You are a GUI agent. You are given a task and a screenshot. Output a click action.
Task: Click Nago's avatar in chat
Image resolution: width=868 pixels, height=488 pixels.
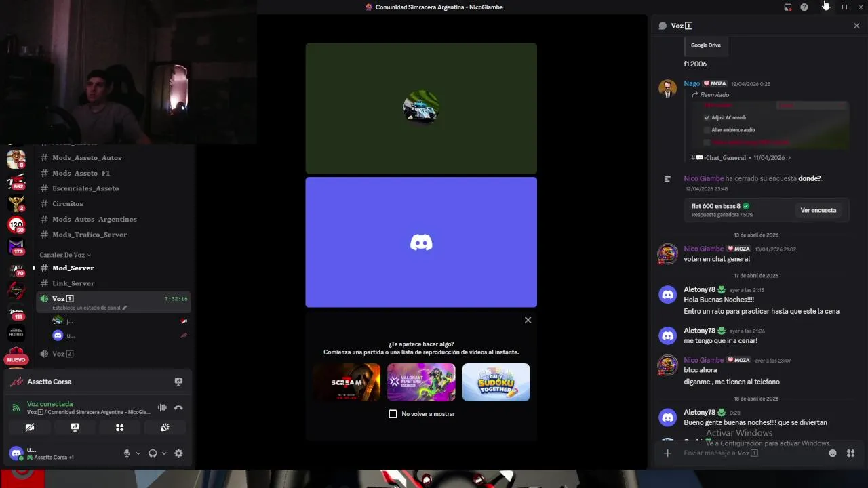pyautogui.click(x=667, y=89)
